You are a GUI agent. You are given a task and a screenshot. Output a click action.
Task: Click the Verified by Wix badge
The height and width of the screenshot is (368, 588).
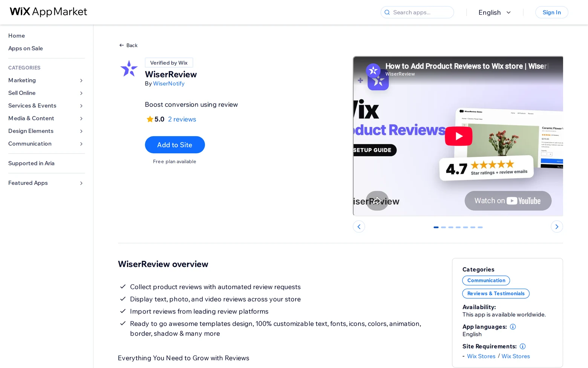tap(169, 63)
